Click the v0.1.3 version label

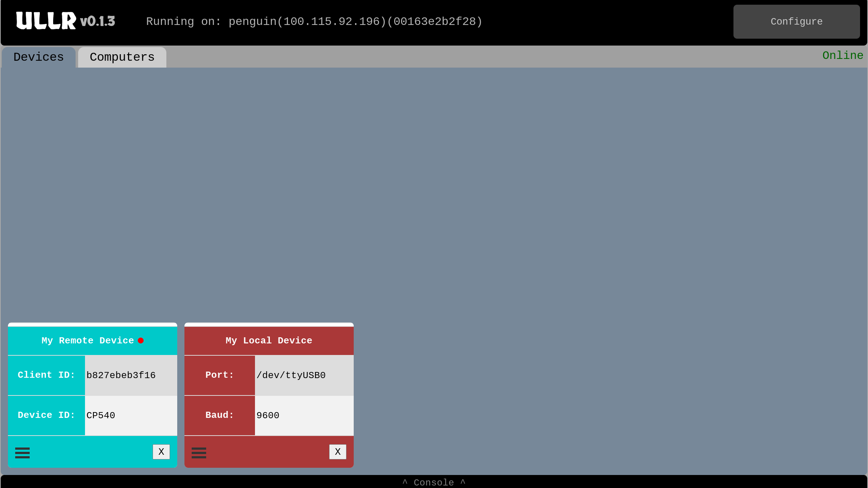pos(98,21)
